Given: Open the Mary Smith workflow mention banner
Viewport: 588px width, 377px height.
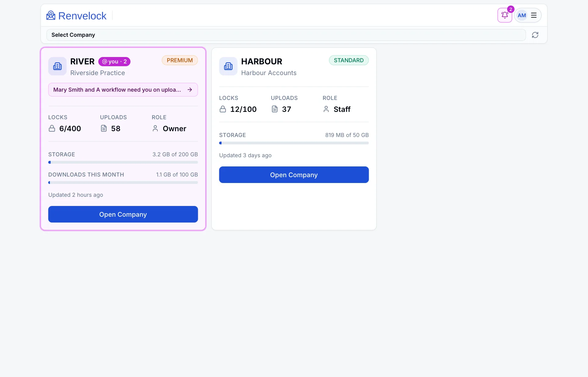Looking at the screenshot, I should click(x=123, y=90).
